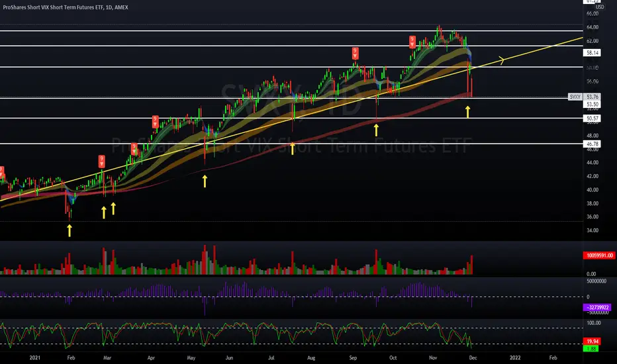This screenshot has width=617, height=364.
Task: Click the Nov date axis label
Action: click(x=433, y=357)
